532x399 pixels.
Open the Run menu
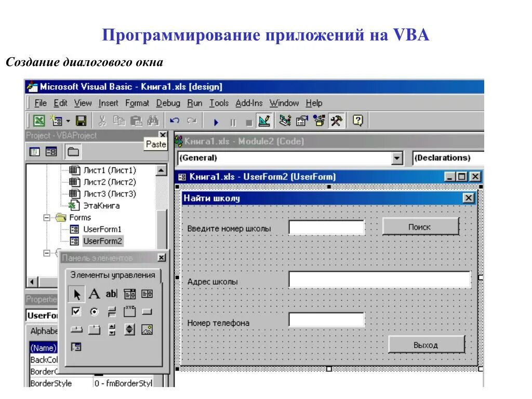click(194, 103)
